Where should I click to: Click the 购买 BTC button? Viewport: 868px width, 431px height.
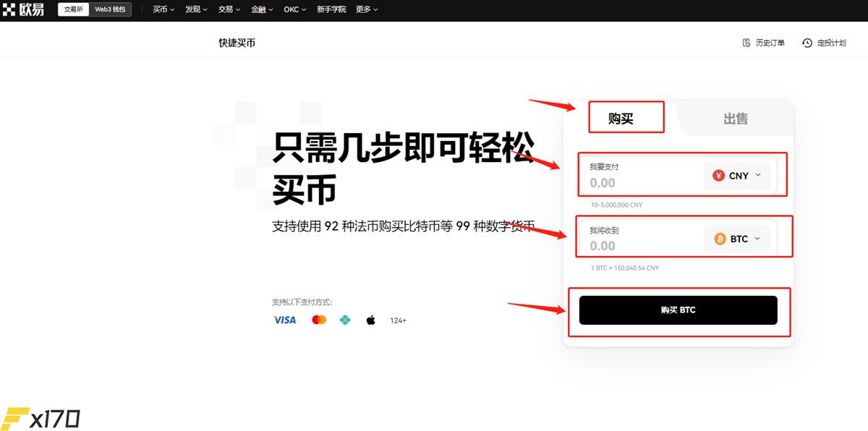click(x=678, y=310)
